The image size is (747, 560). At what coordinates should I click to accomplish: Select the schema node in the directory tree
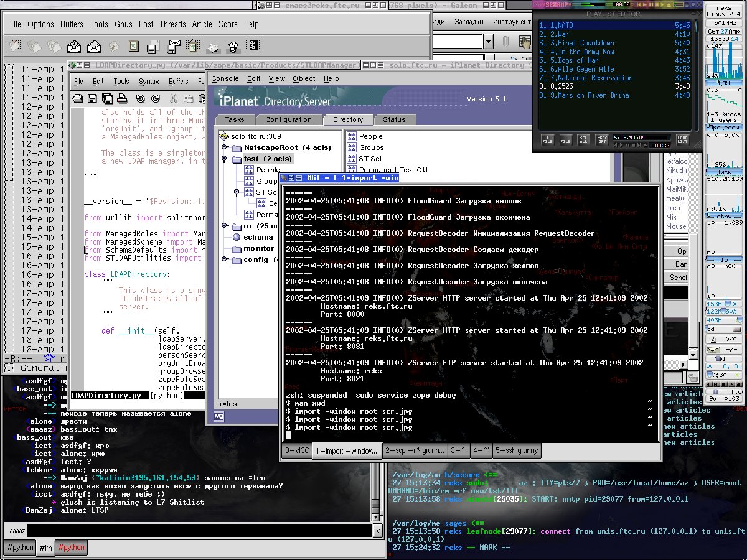tap(258, 237)
